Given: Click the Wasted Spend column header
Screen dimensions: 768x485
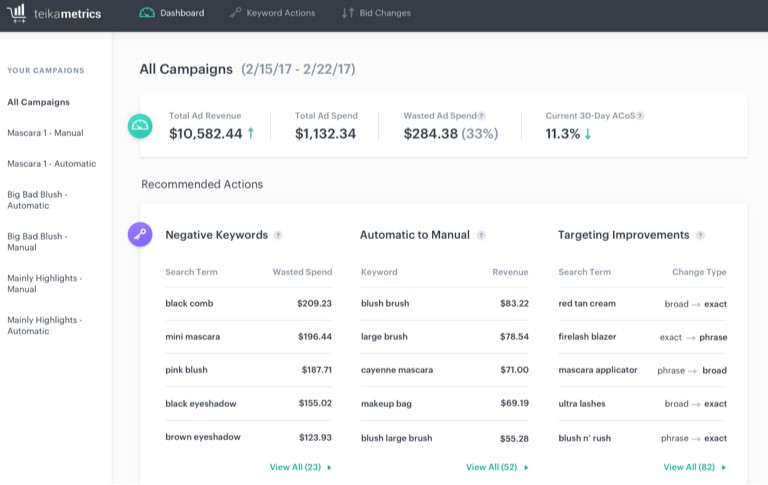Looking at the screenshot, I should click(x=302, y=272).
